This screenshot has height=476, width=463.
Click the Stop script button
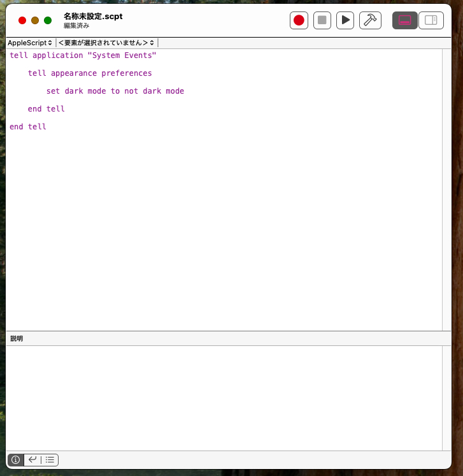pos(322,20)
